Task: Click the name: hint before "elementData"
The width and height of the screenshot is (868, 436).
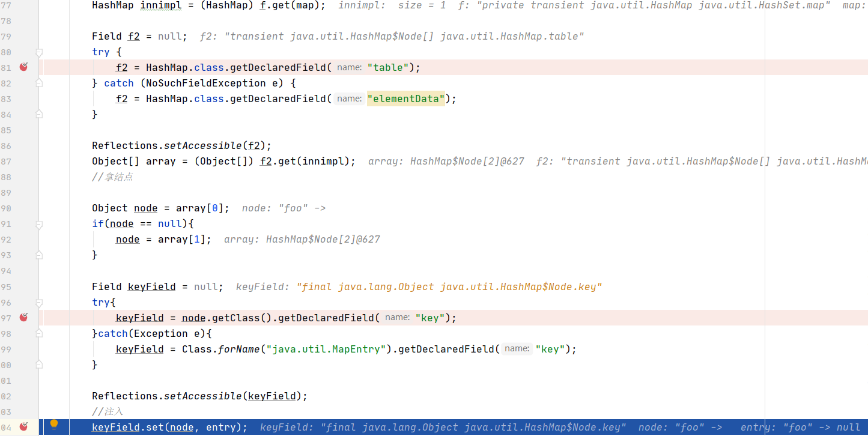Action: tap(349, 98)
